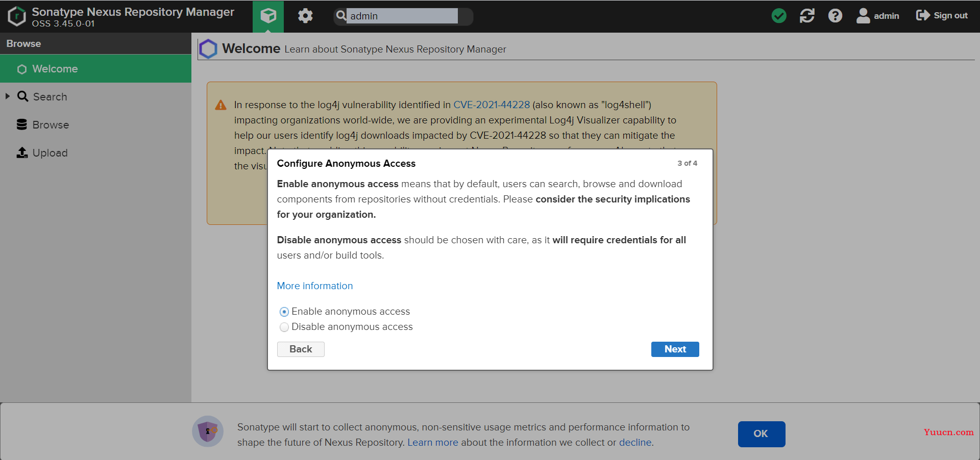980x460 pixels.
Task: Open Upload in the sidebar
Action: (50, 153)
